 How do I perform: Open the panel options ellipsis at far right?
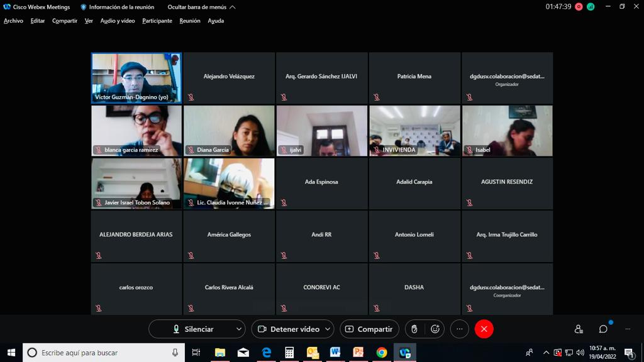[x=628, y=329]
